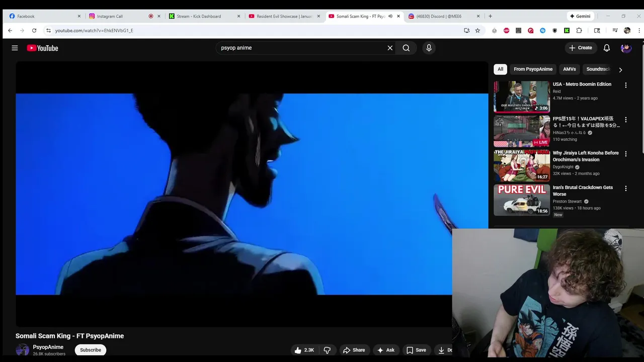Click the browser address bar URL
The image size is (644, 362).
tap(94, 30)
